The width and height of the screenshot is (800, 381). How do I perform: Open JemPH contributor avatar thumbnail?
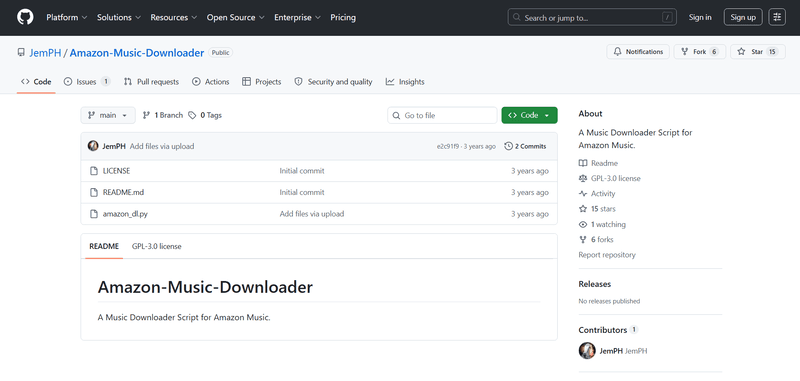[587, 350]
